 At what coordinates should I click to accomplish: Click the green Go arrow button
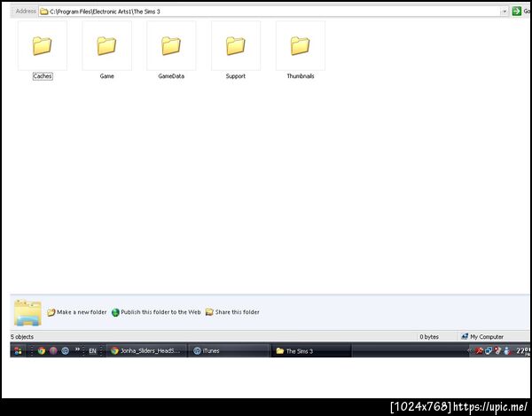point(516,12)
